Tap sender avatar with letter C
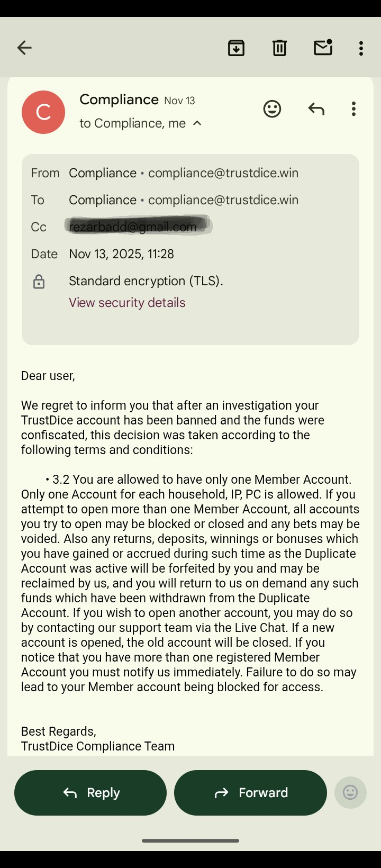Image resolution: width=381 pixels, height=868 pixels. [x=43, y=112]
